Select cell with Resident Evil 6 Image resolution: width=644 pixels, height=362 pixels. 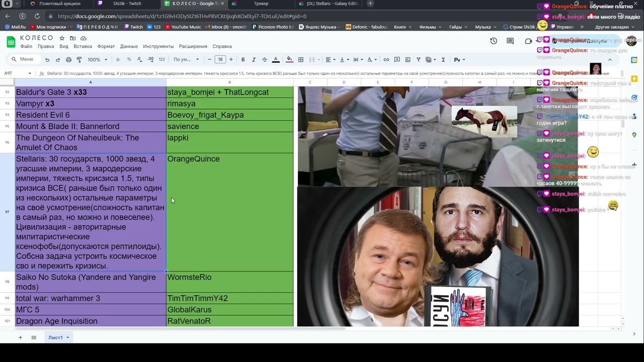(x=91, y=115)
